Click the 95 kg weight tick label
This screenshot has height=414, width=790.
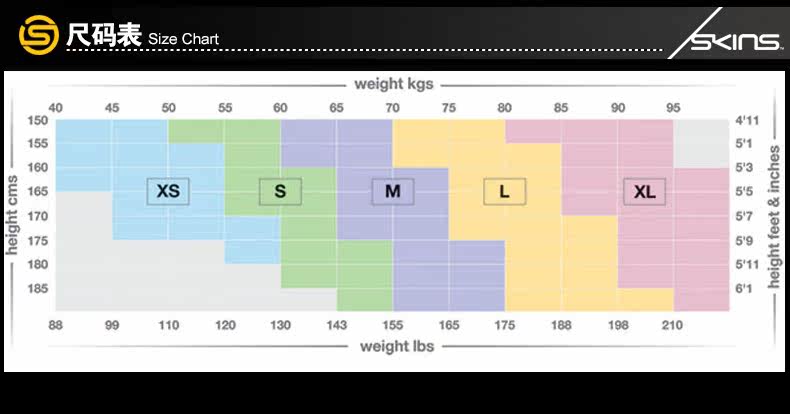pyautogui.click(x=674, y=108)
